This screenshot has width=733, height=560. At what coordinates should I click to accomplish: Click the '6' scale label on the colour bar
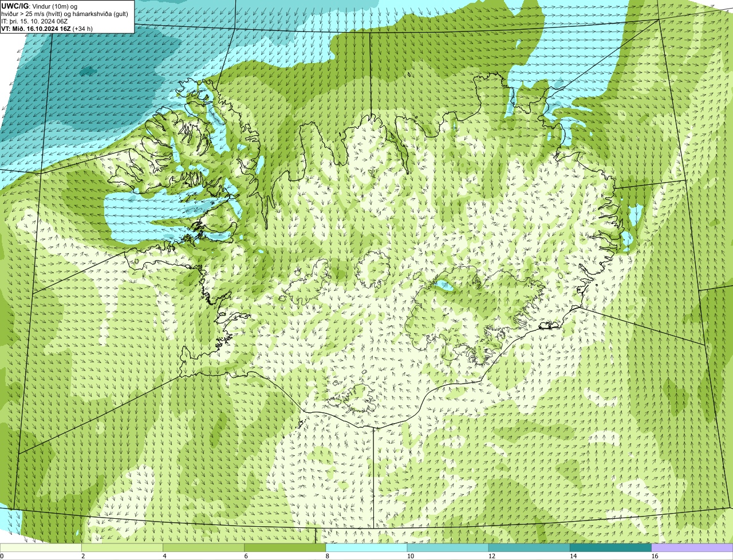(246, 556)
